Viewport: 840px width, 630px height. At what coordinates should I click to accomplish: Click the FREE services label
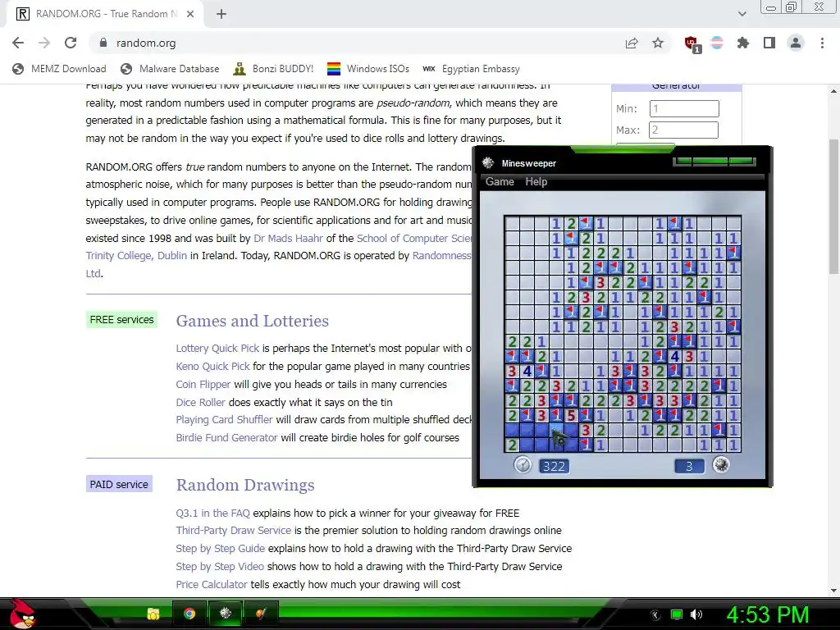121,320
